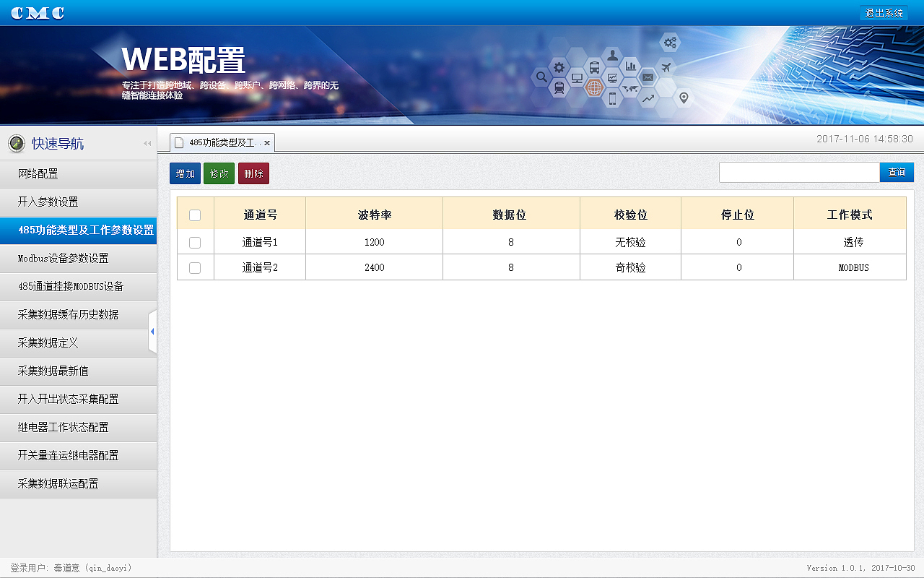Click the smartphone hexagon icon in the banner
Image resolution: width=924 pixels, height=578 pixels.
(x=612, y=99)
